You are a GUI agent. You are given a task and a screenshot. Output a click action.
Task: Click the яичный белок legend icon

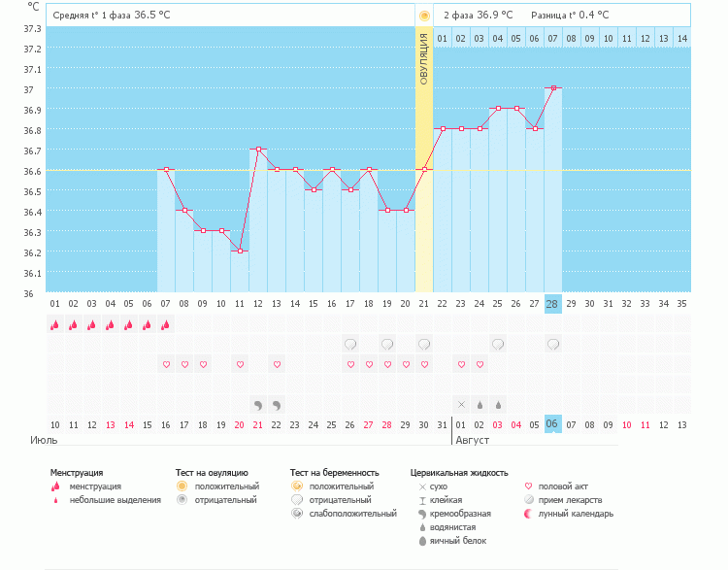422,541
